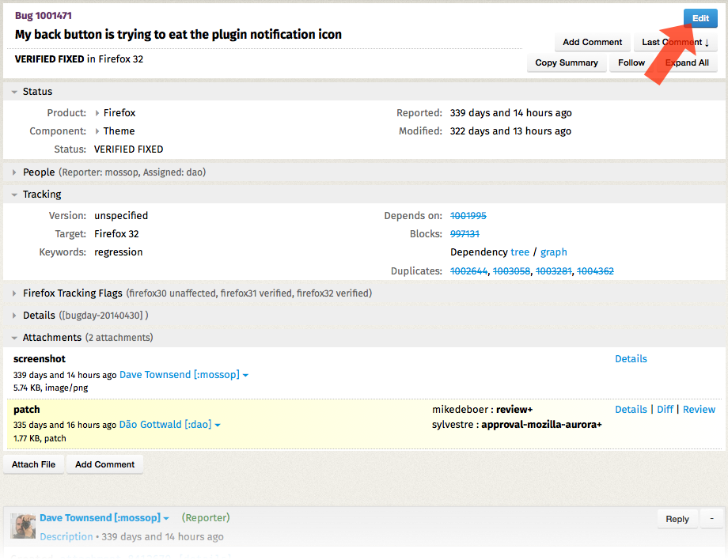Image resolution: width=728 pixels, height=560 pixels.
Task: Click the Bug 1001471 link
Action: point(44,16)
